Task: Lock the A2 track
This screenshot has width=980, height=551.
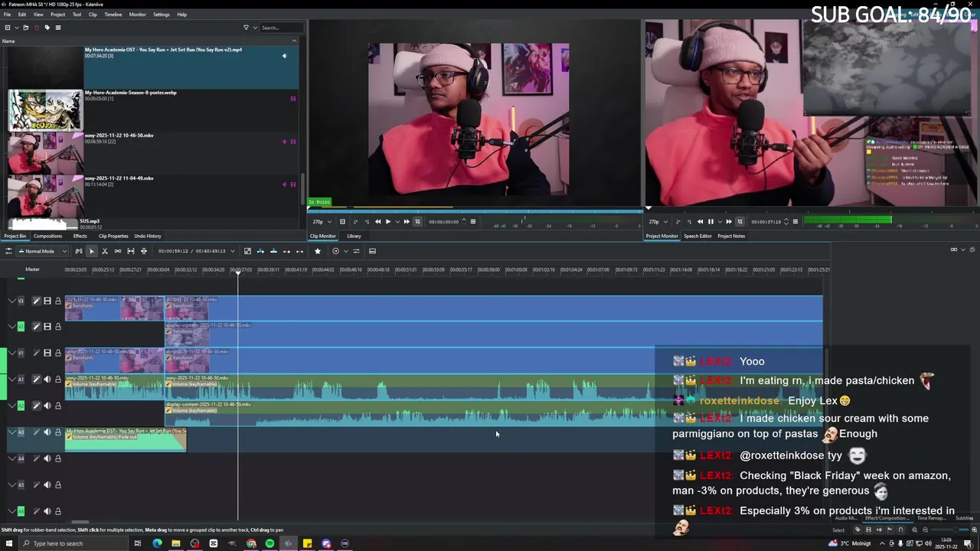Action: coord(57,406)
